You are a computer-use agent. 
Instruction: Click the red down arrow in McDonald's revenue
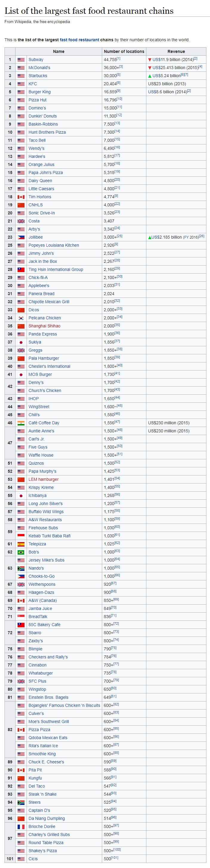click(x=150, y=68)
